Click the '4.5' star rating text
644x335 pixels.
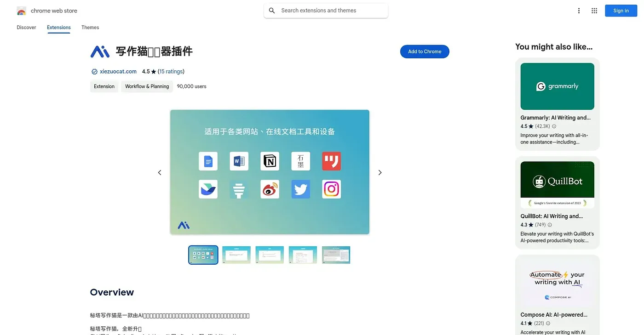pyautogui.click(x=146, y=72)
